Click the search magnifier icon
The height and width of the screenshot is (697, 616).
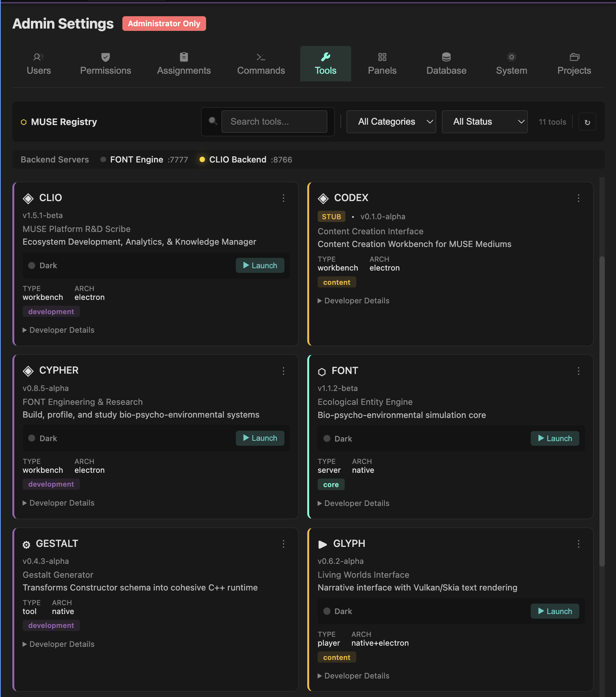213,121
